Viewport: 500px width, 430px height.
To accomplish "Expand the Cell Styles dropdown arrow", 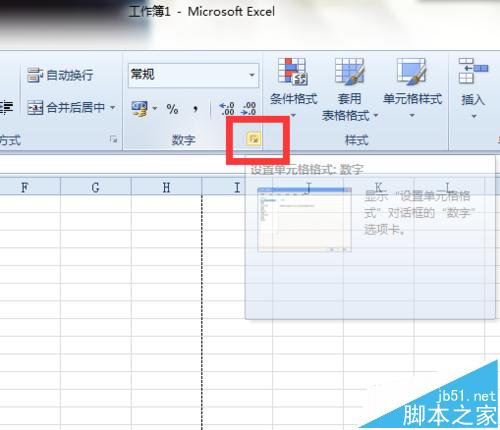I will coord(412,115).
